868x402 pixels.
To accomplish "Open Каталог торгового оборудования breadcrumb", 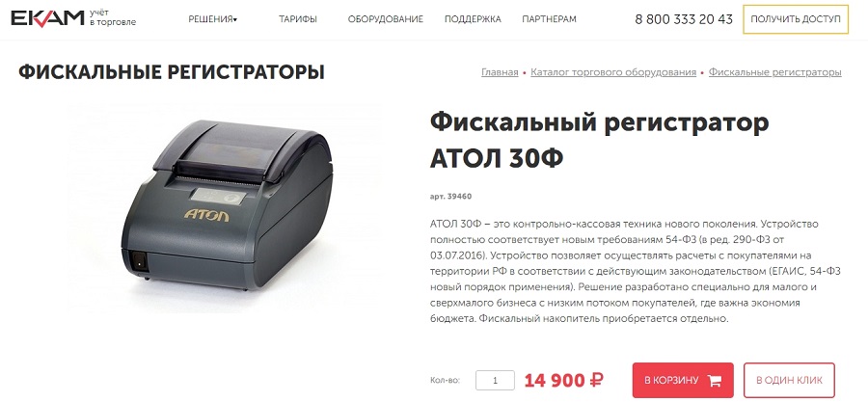I will [x=613, y=72].
